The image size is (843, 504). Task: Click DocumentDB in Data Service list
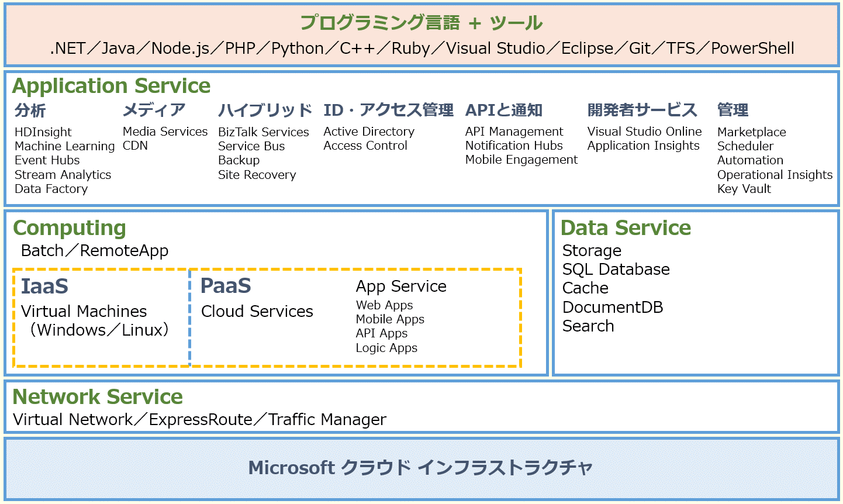click(613, 308)
